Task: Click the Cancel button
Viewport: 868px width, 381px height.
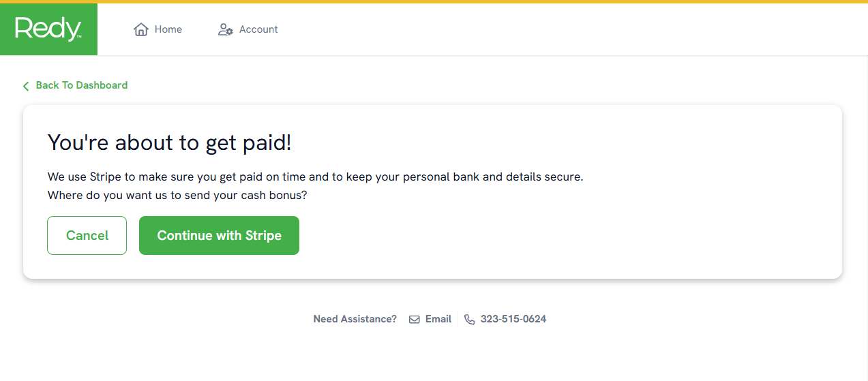Action: (x=87, y=235)
